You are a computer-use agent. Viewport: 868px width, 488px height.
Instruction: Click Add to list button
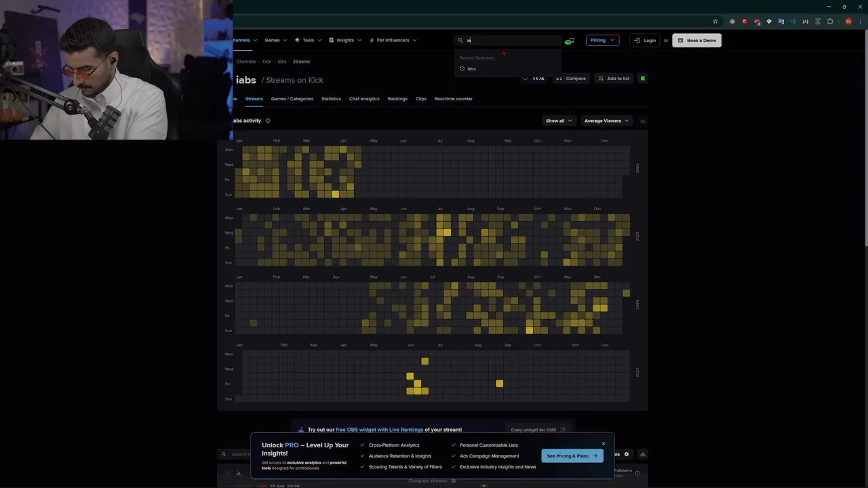(x=614, y=79)
